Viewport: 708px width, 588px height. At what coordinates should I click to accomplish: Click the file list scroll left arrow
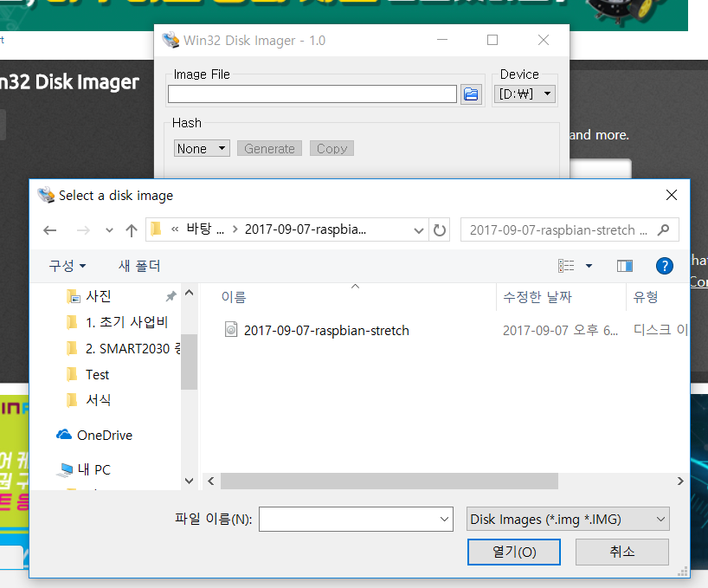pyautogui.click(x=211, y=481)
